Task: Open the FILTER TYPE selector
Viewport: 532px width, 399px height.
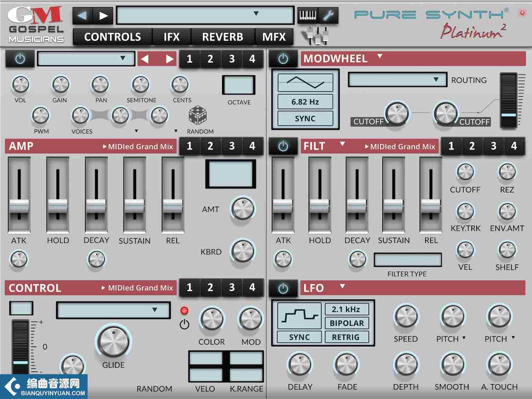Action: [x=408, y=260]
